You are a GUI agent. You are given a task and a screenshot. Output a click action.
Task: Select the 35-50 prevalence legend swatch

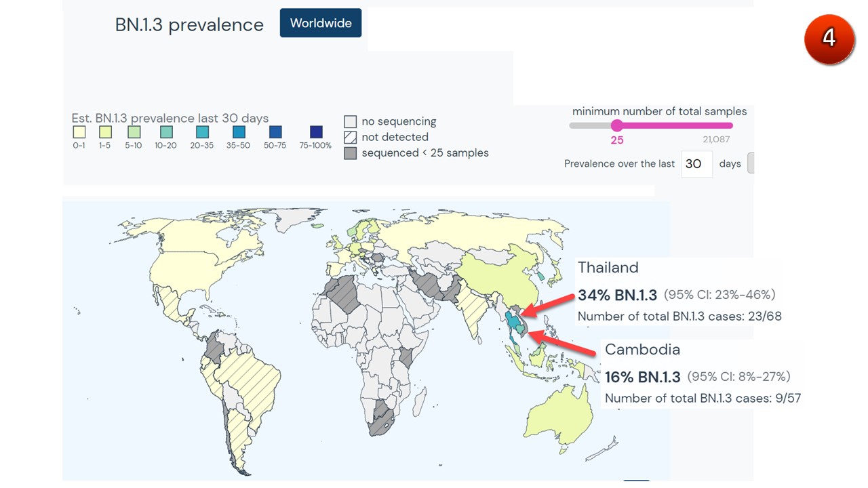coord(239,132)
